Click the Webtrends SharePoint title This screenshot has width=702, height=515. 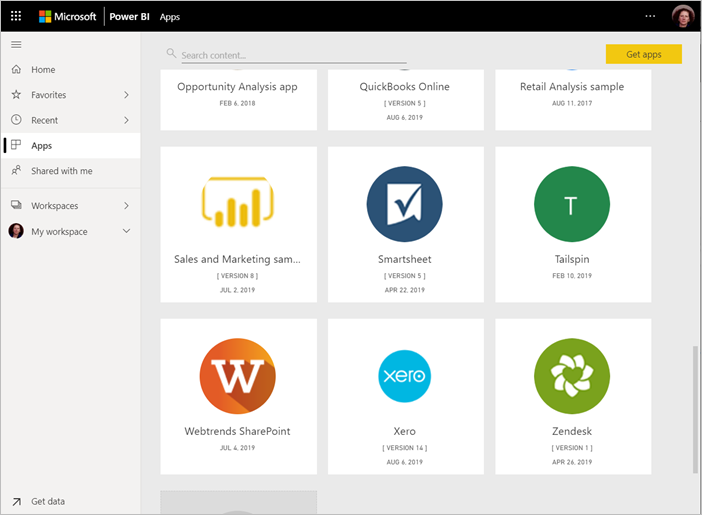pos(237,431)
